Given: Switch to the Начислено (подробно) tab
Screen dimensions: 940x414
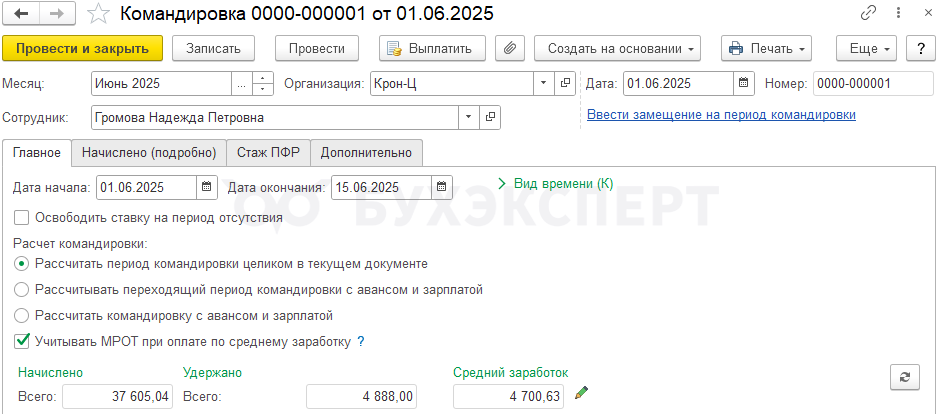Looking at the screenshot, I should coord(149,152).
